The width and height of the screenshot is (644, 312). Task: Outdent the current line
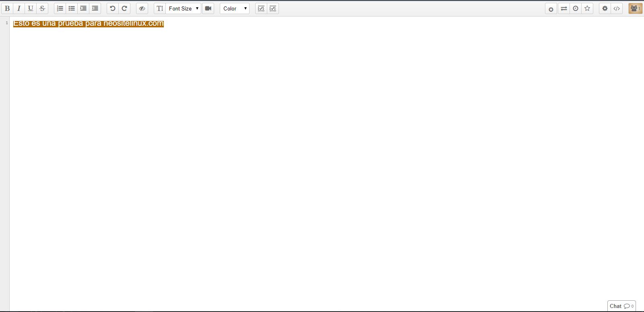point(95,8)
